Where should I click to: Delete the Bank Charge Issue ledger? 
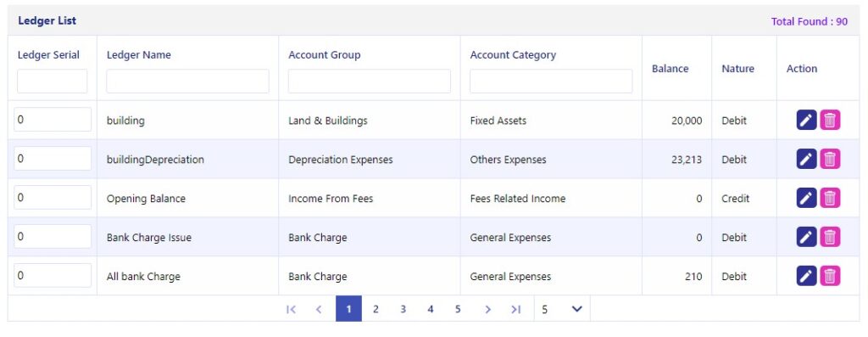(830, 237)
